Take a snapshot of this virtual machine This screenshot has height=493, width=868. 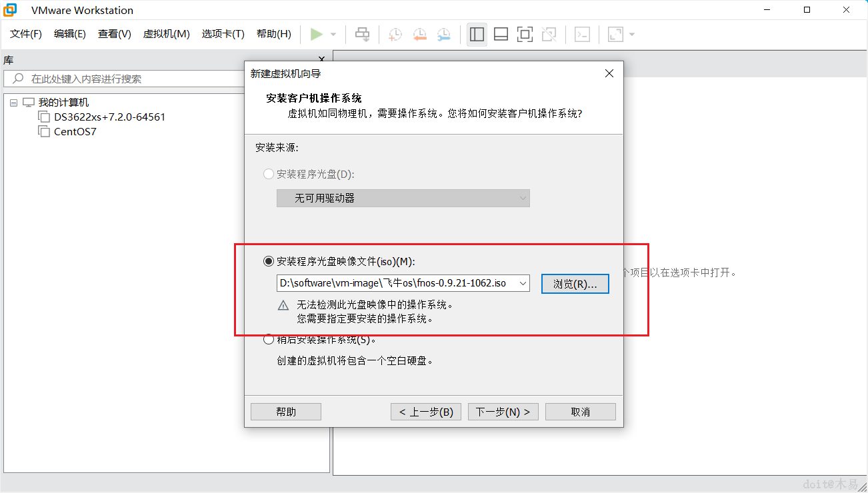pos(395,34)
